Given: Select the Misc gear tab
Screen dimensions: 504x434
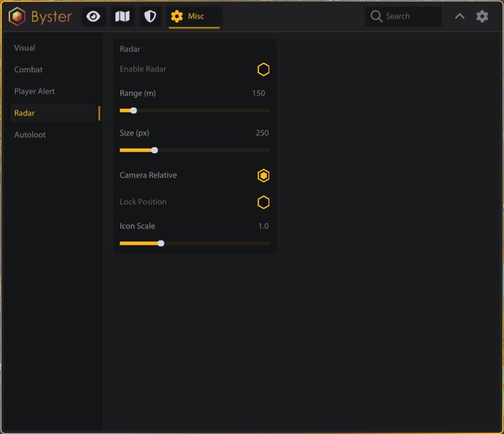Looking at the screenshot, I should [x=194, y=16].
